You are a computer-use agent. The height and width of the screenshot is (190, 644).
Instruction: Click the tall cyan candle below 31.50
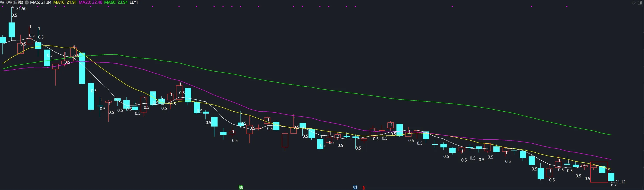click(x=12, y=30)
